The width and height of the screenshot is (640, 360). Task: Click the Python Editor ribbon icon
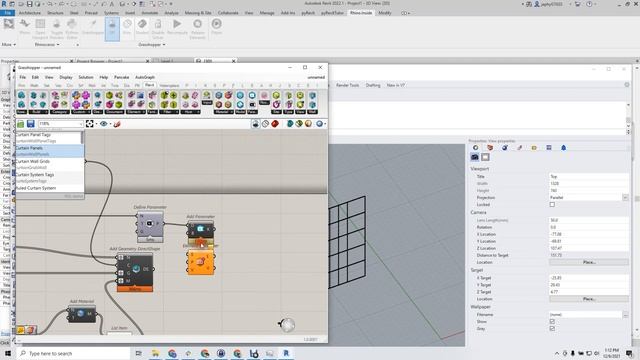[x=72, y=24]
